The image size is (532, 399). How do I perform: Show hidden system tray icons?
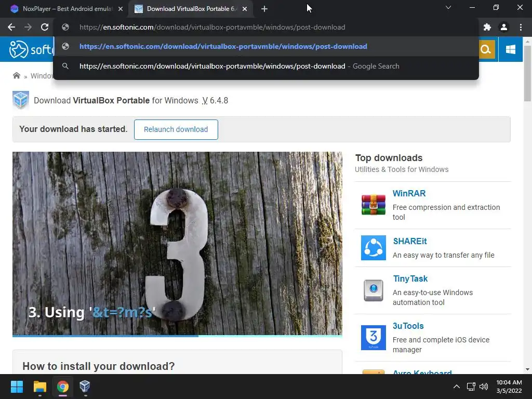coord(457,387)
